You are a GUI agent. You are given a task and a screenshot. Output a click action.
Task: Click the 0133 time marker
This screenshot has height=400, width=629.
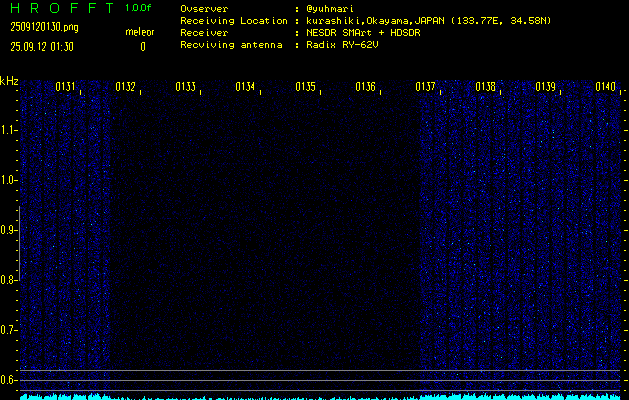pos(185,87)
